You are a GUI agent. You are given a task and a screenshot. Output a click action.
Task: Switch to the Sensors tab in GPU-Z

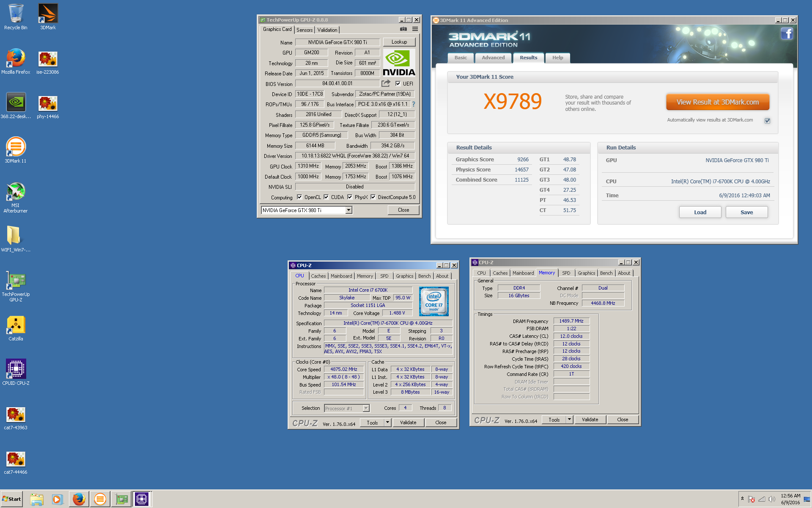(304, 30)
